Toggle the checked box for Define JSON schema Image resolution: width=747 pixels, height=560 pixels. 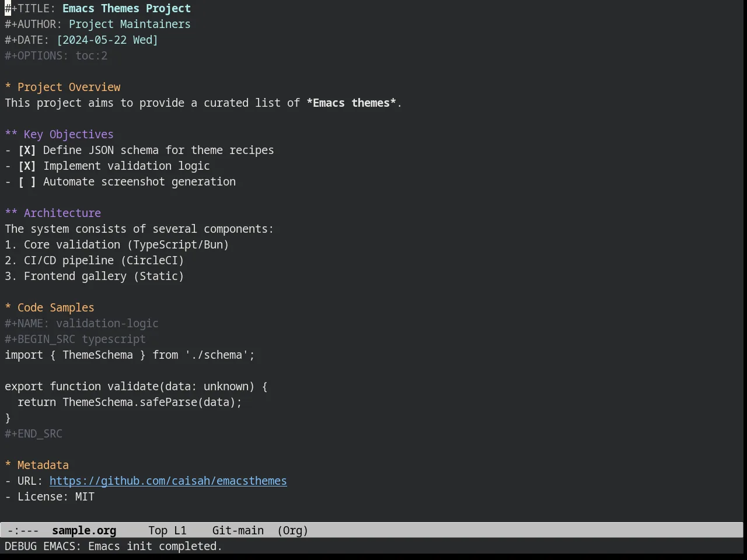point(27,150)
